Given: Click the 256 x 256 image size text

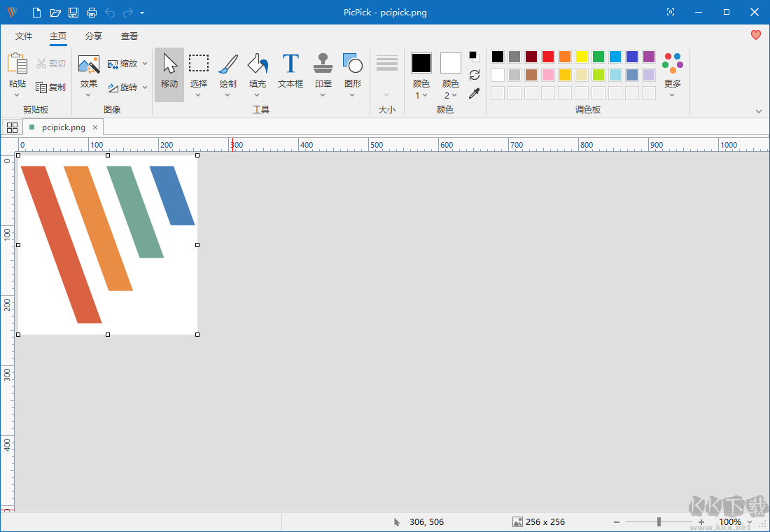Looking at the screenshot, I should point(545,522).
